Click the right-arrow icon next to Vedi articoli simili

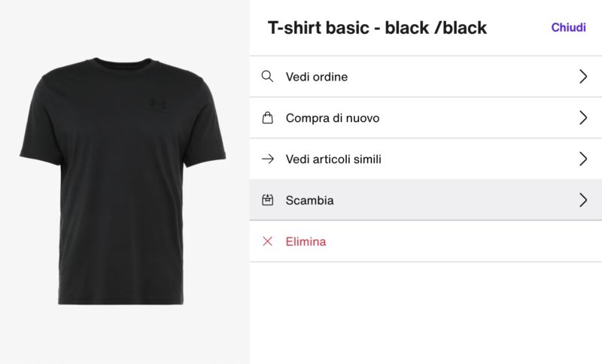tap(267, 159)
